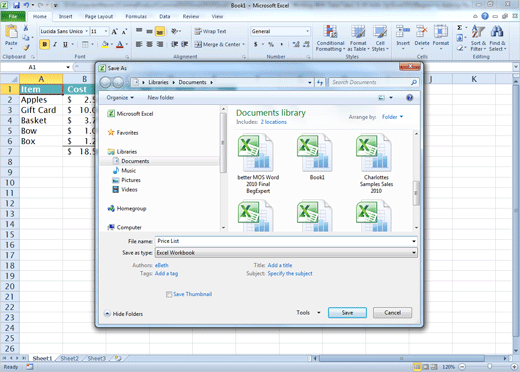The width and height of the screenshot is (520, 372).
Task: Click the AutoSum sigma icon
Action: tap(460, 28)
